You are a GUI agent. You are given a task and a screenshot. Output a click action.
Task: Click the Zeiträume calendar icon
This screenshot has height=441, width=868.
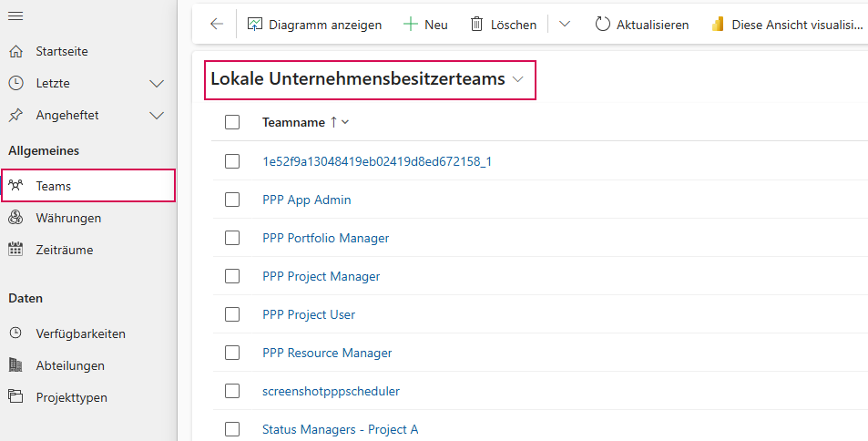pos(16,250)
